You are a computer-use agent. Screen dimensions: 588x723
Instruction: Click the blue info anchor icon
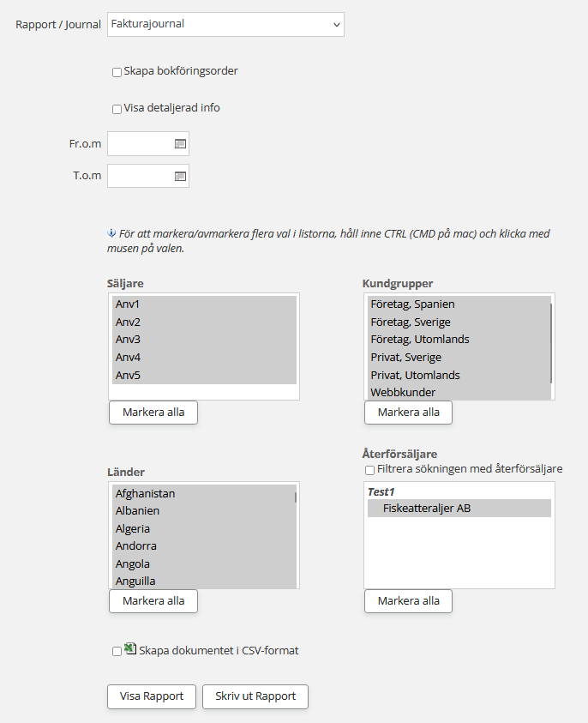[111, 233]
